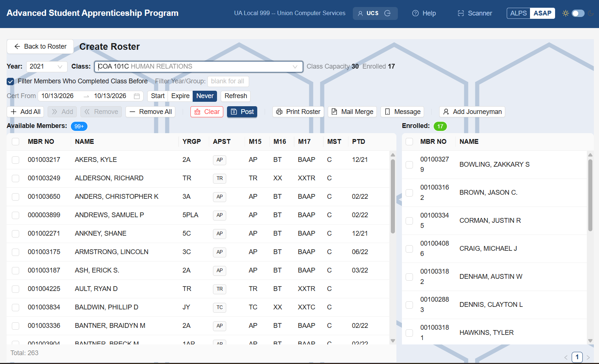Click Add All members
The image size is (599, 364).
point(25,112)
